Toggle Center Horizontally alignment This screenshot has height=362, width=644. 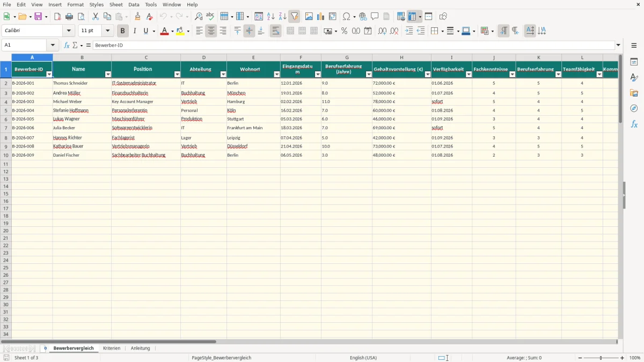tap(211, 31)
